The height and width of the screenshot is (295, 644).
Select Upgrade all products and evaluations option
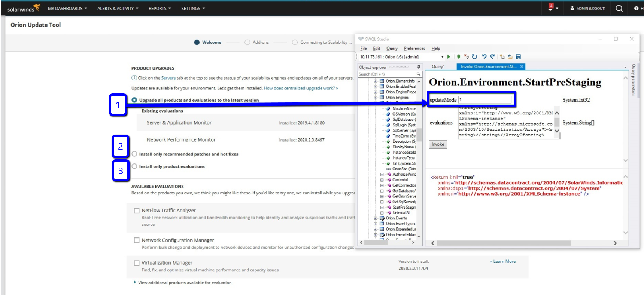[134, 100]
